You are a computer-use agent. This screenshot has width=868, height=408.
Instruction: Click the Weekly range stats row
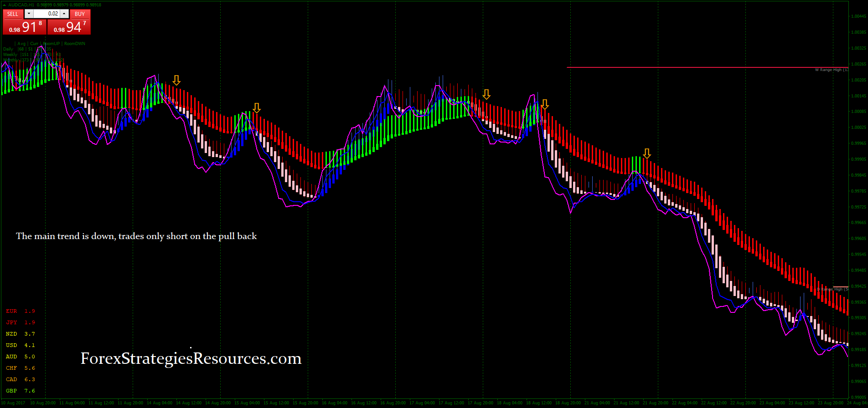click(32, 55)
